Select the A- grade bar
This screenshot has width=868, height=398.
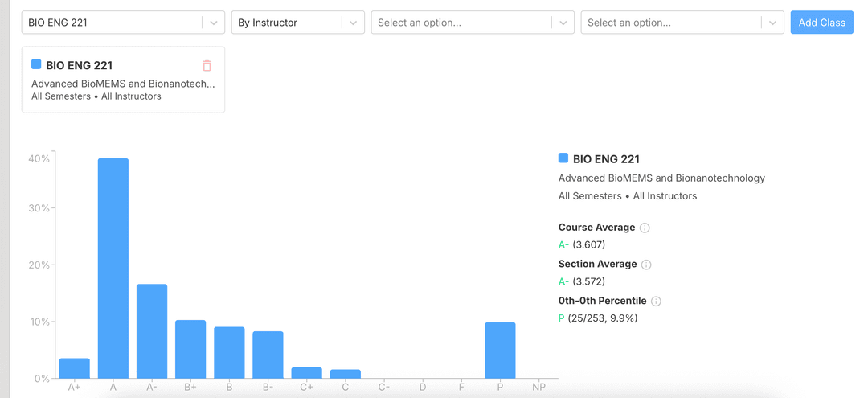point(152,331)
